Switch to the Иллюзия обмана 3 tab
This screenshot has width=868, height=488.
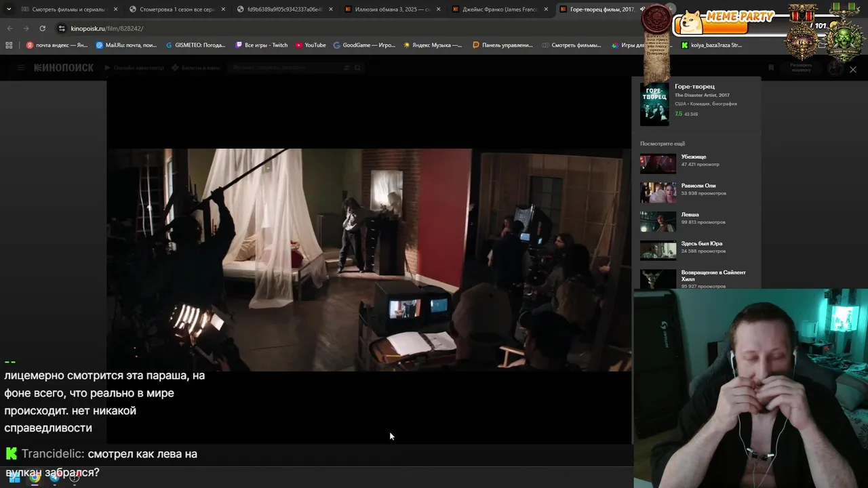[392, 9]
